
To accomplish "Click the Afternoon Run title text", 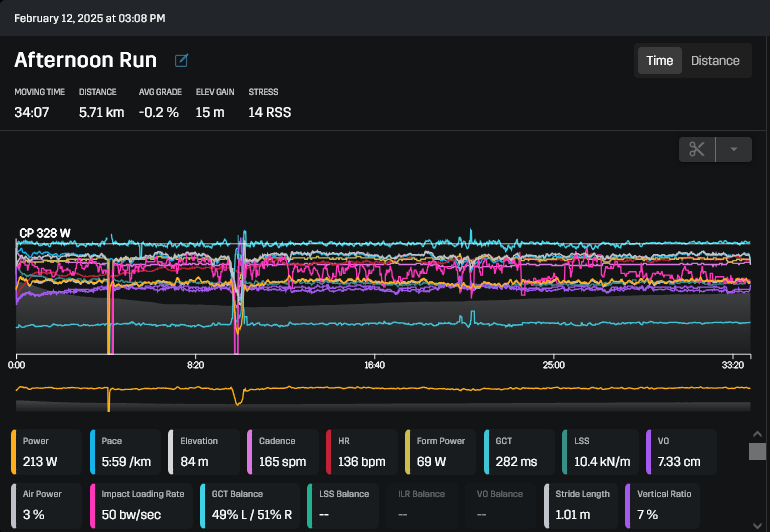I will 85,60.
